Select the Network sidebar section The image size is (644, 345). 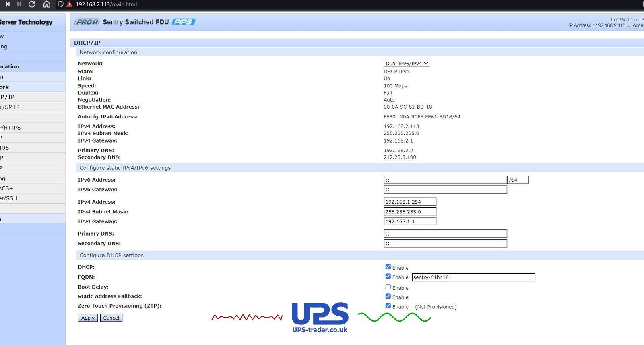[33, 87]
